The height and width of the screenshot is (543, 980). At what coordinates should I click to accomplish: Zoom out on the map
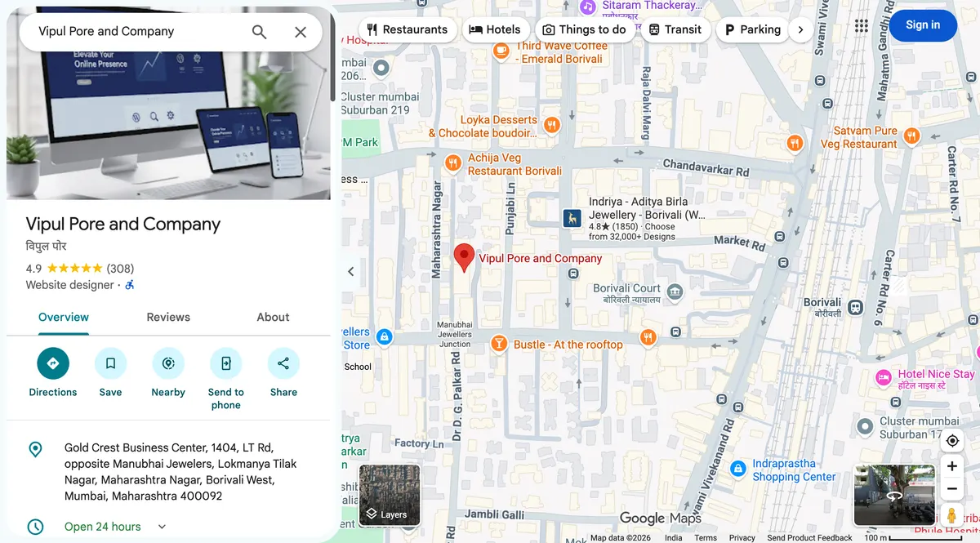click(x=952, y=488)
